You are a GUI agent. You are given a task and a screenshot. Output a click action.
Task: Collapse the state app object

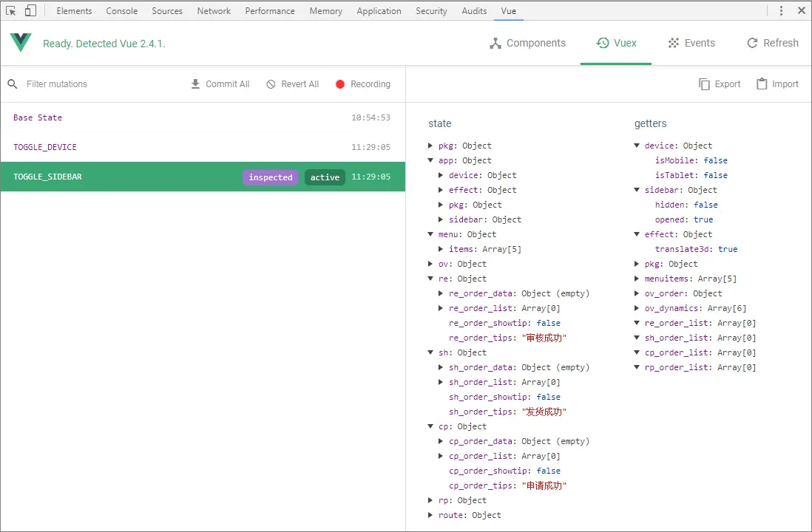[430, 160]
